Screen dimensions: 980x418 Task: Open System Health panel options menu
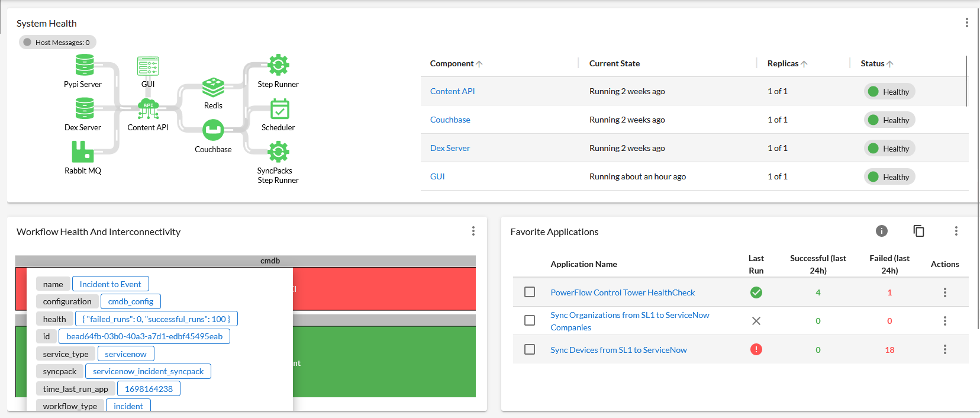pyautogui.click(x=966, y=22)
